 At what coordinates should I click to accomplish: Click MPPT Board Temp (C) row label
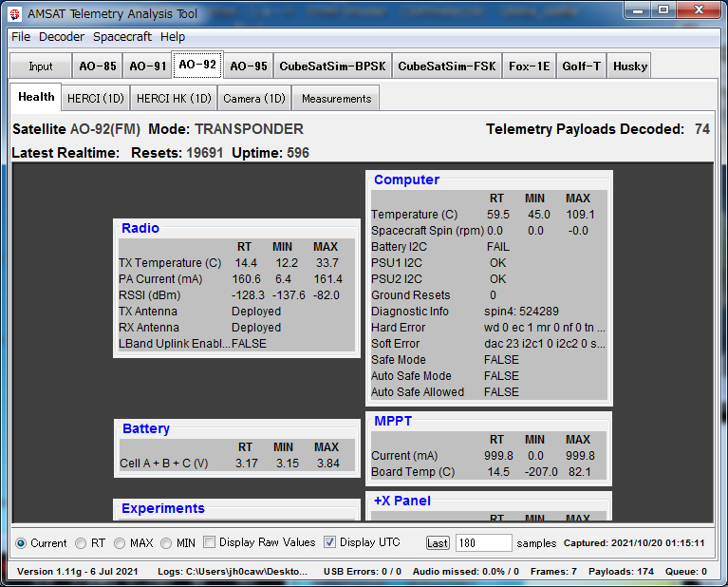(x=413, y=472)
